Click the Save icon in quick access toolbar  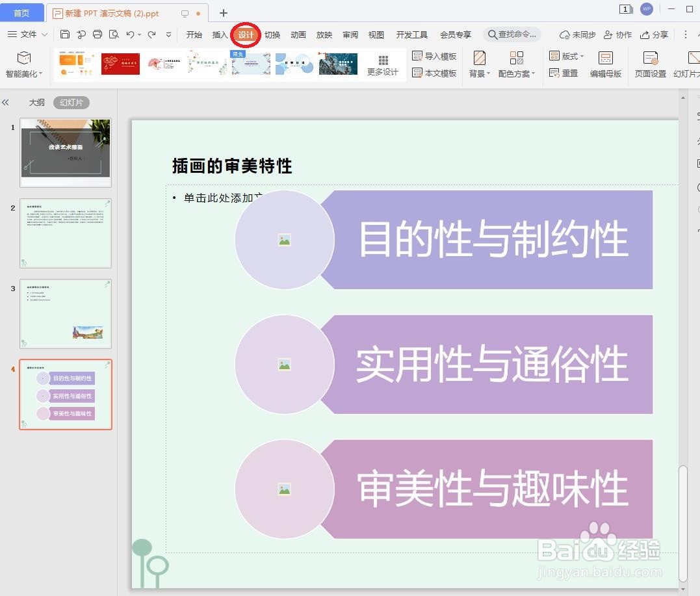click(65, 34)
